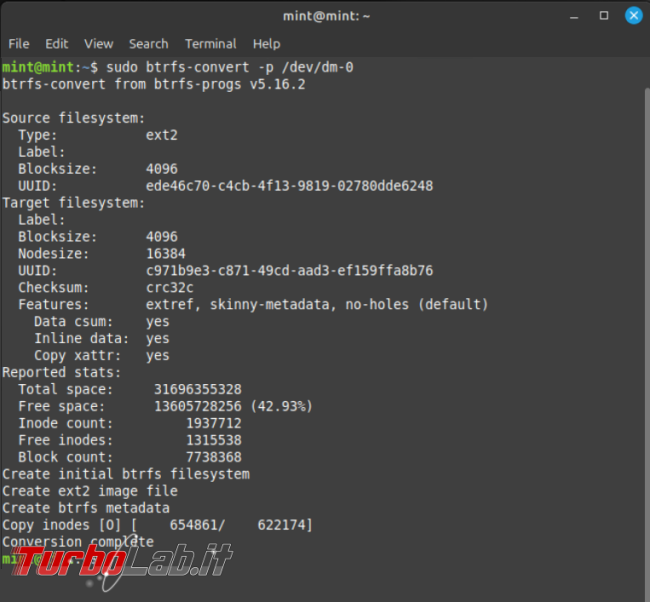The height and width of the screenshot is (602, 650).
Task: Click the Features line 'extref, skinny-metadata, no-holes (default)'
Action: (317, 305)
